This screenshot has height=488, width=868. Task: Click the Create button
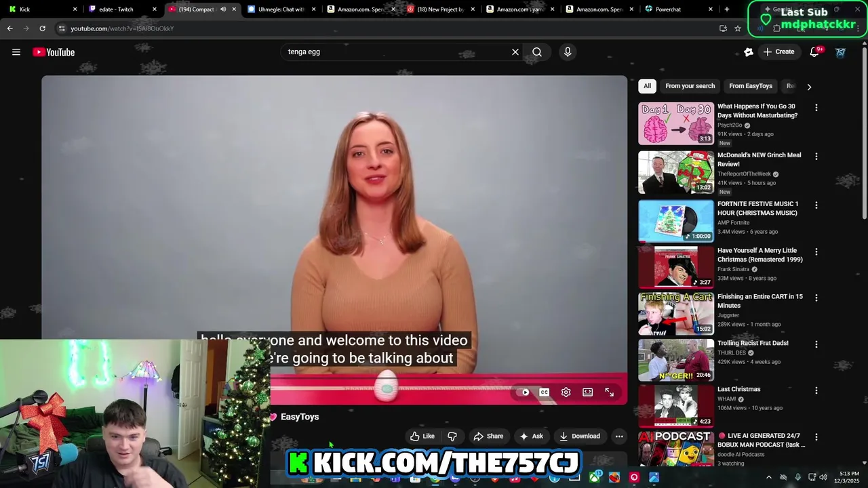[778, 52]
